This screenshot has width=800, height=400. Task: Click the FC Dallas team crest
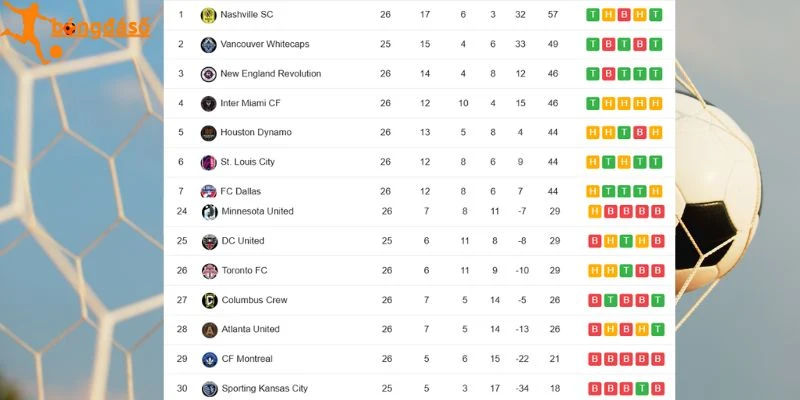point(208,191)
